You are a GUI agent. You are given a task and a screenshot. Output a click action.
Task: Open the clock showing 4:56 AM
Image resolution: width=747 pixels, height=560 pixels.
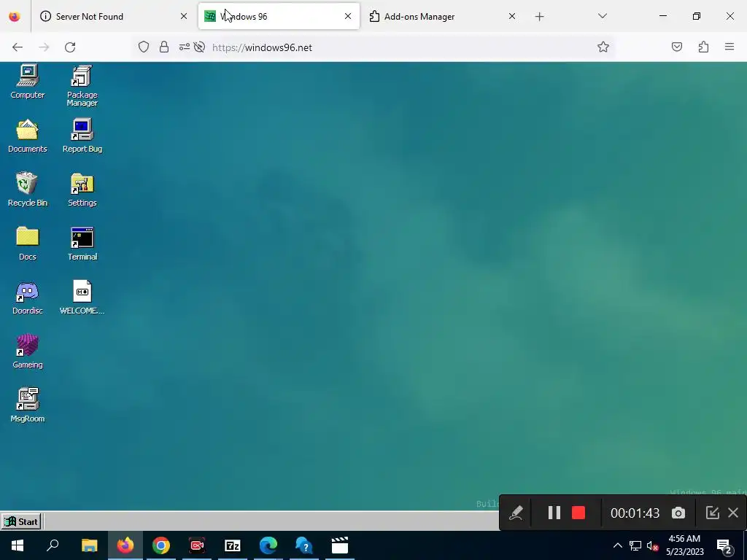pos(684,545)
